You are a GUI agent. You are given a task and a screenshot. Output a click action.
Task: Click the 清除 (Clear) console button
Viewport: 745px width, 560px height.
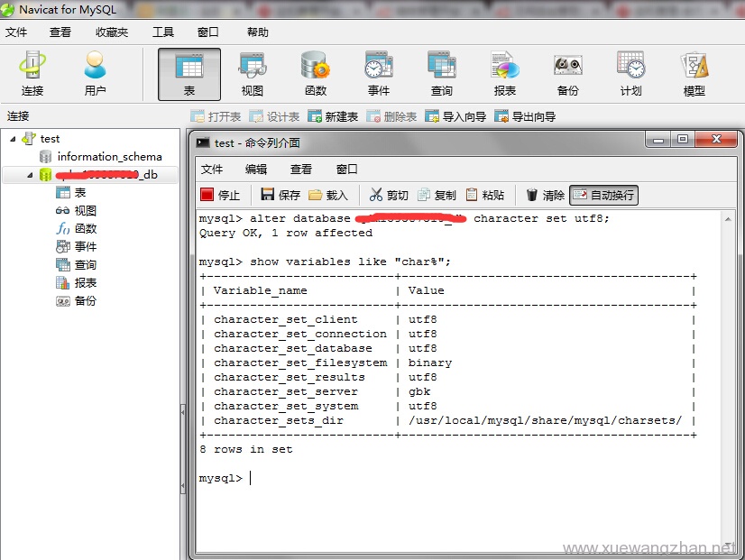(545, 195)
